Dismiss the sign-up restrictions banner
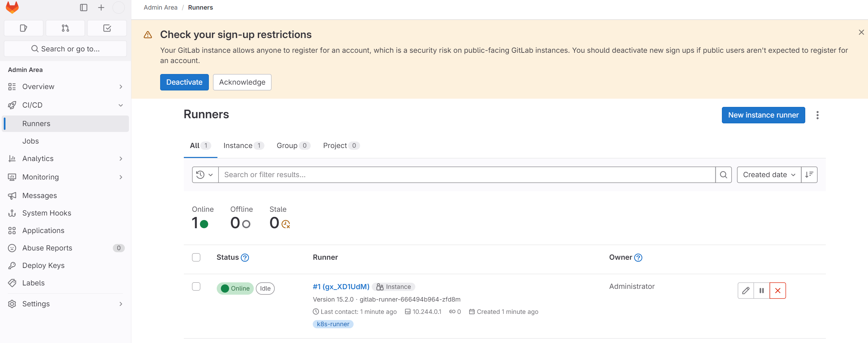868x343 pixels. pos(861,32)
